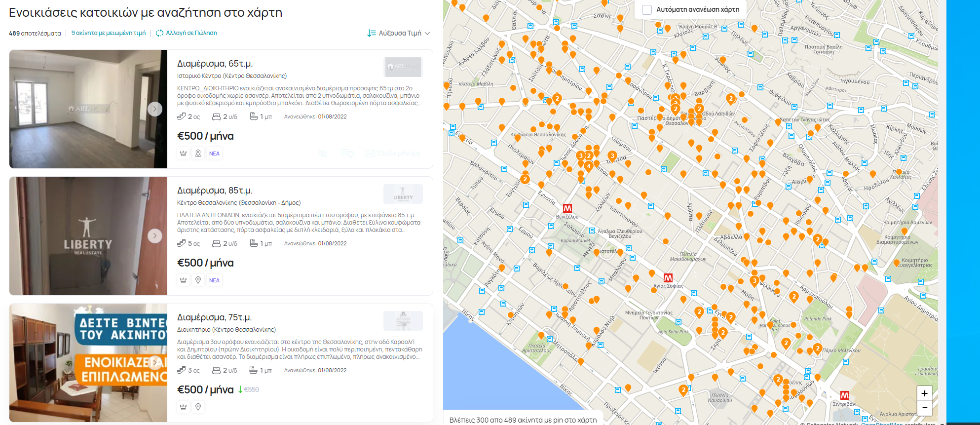
Task: Click Στείλε μήνυμα on first listing
Action: (393, 154)
